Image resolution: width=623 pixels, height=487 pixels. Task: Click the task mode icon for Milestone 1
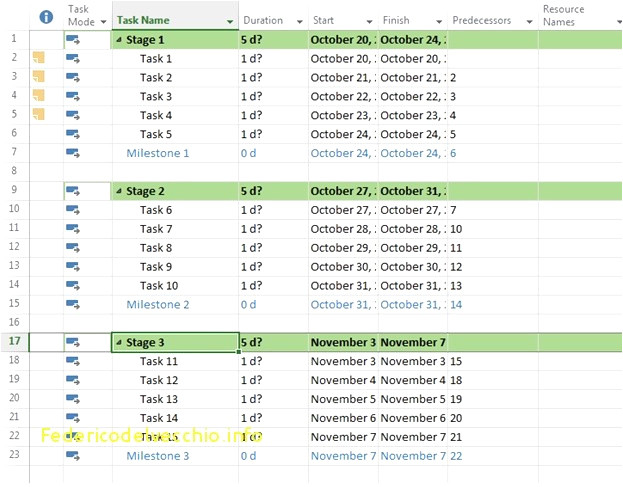73,153
